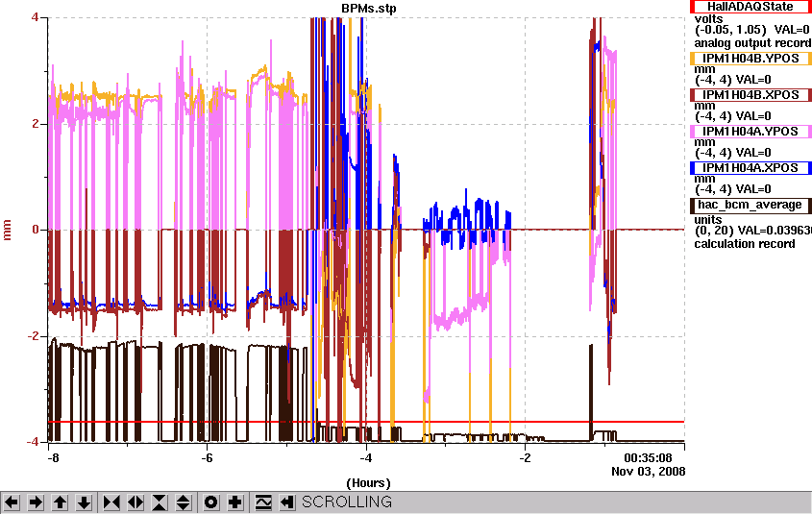The height and width of the screenshot is (514, 812).
Task: Zoom in on the vertical axis (hourglass icon)
Action: click(x=160, y=502)
